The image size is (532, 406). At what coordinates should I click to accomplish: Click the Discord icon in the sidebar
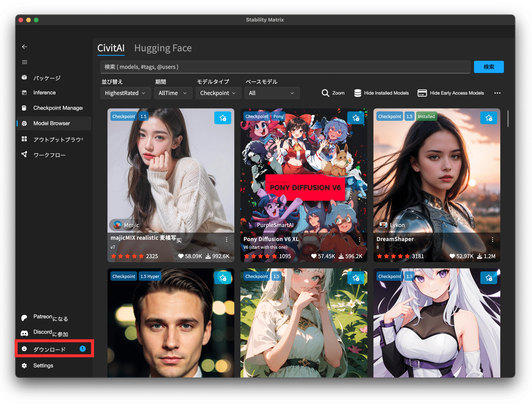point(24,333)
